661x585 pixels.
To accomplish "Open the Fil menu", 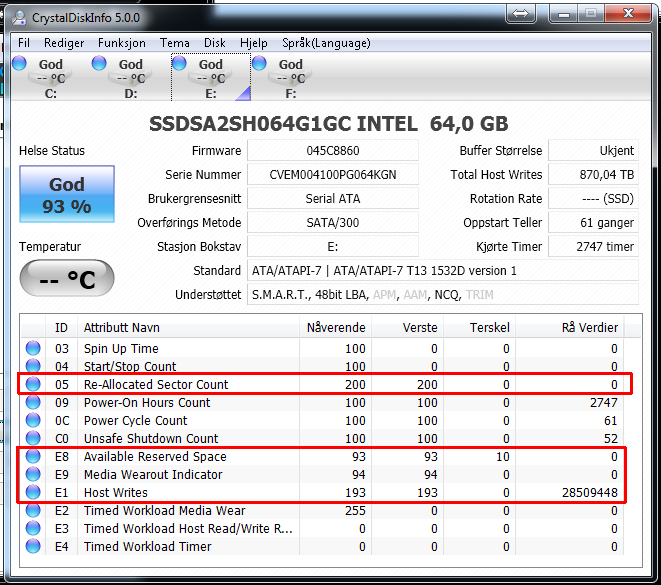I will [24, 43].
